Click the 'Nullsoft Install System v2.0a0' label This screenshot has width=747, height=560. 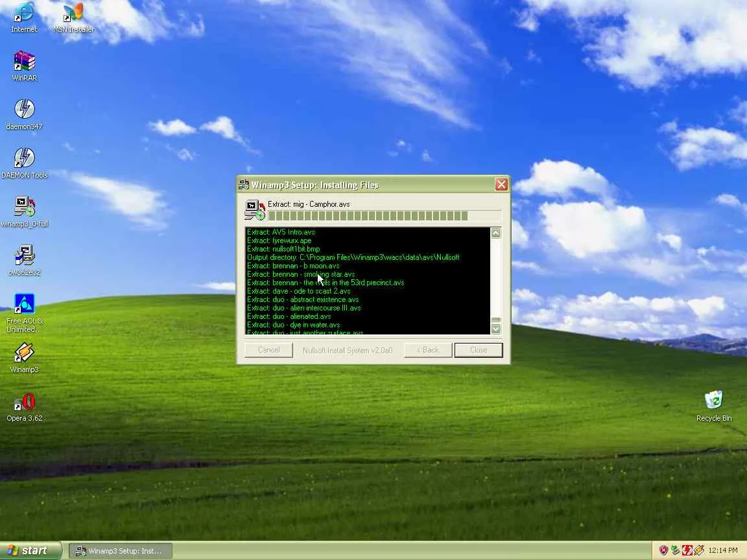[348, 351]
